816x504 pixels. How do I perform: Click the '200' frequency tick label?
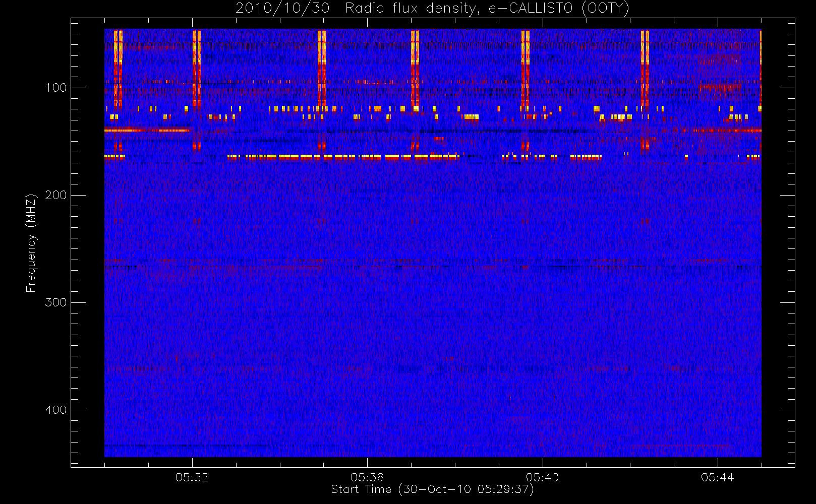point(56,195)
